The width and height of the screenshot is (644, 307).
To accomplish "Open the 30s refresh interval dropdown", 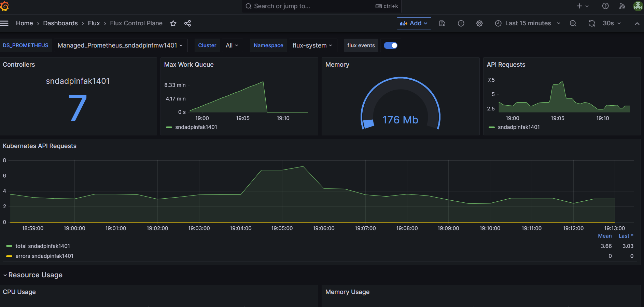I will tap(612, 23).
